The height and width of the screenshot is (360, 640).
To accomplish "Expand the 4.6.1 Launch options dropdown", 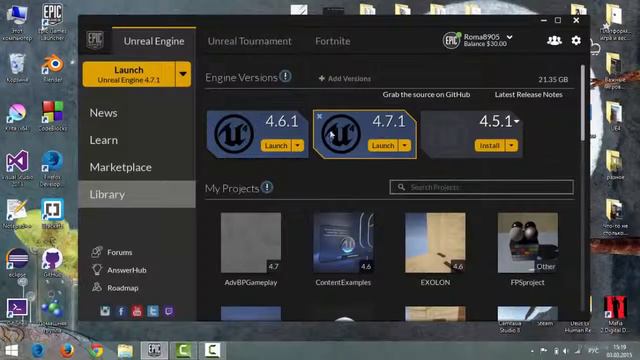I will [298, 146].
